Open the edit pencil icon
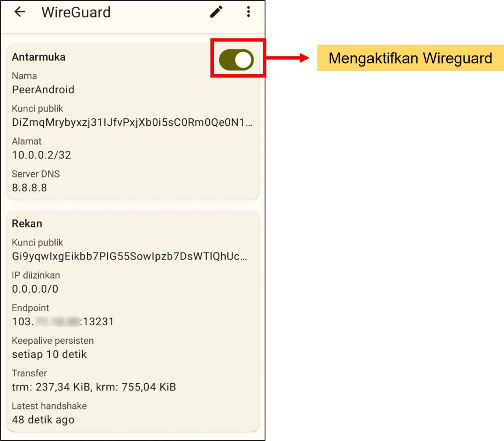Image resolution: width=504 pixels, height=441 pixels. [x=216, y=12]
